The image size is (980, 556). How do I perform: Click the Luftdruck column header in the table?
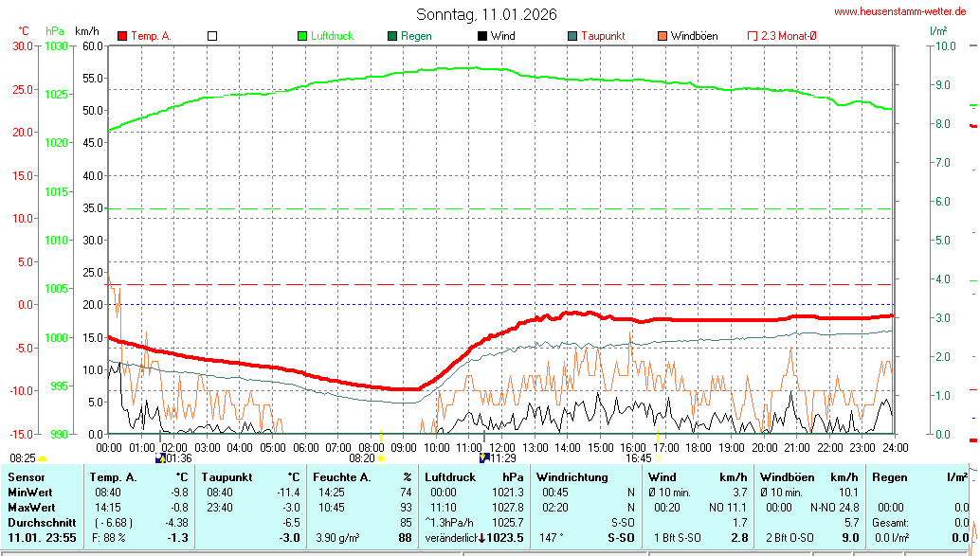pos(449,477)
